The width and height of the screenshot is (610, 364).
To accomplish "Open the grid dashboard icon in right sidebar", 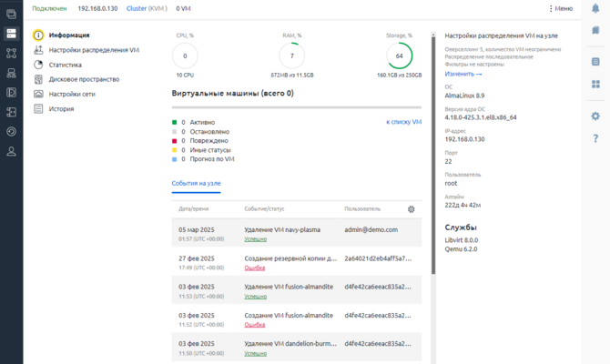I will coord(595,84).
